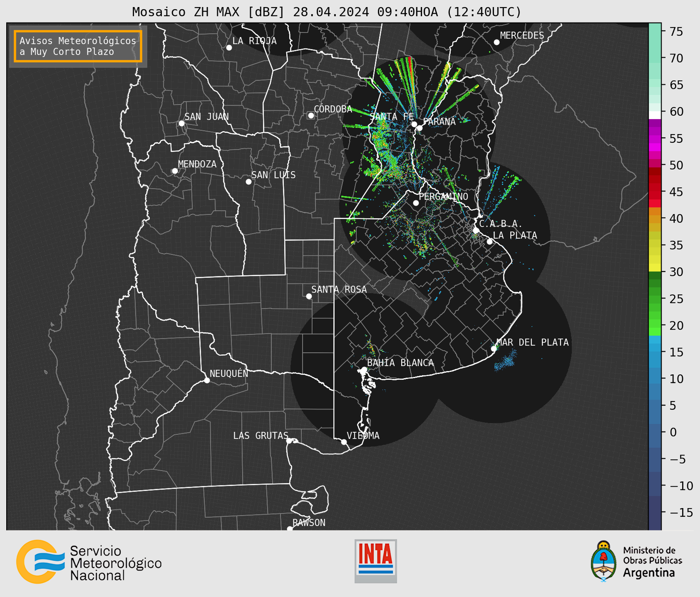Click the map title Mosaico ZH MAX
Viewport: 700px width, 597px height.
pos(327,12)
